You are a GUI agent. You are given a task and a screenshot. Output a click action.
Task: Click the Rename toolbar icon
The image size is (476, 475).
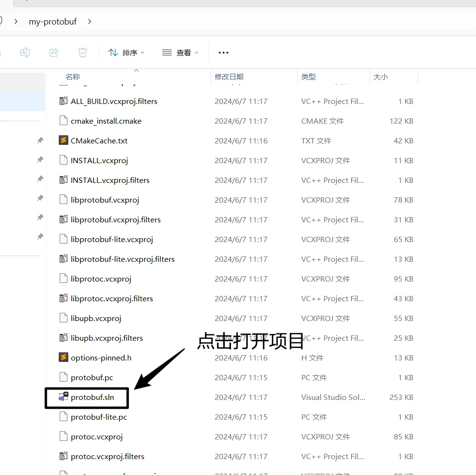click(x=25, y=52)
